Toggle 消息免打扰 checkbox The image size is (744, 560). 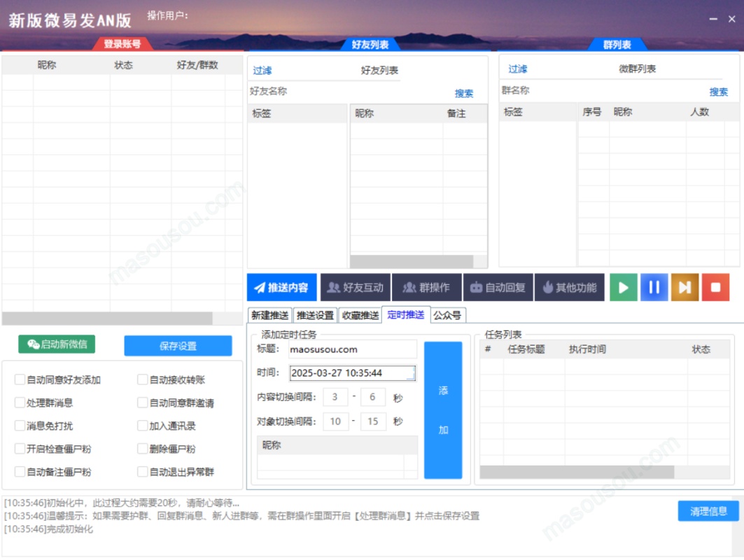(20, 426)
